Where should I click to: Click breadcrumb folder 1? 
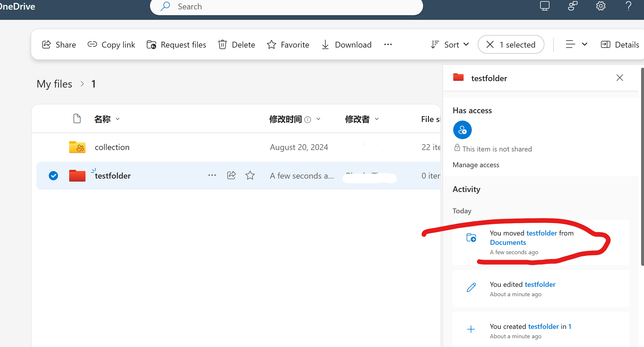point(93,84)
